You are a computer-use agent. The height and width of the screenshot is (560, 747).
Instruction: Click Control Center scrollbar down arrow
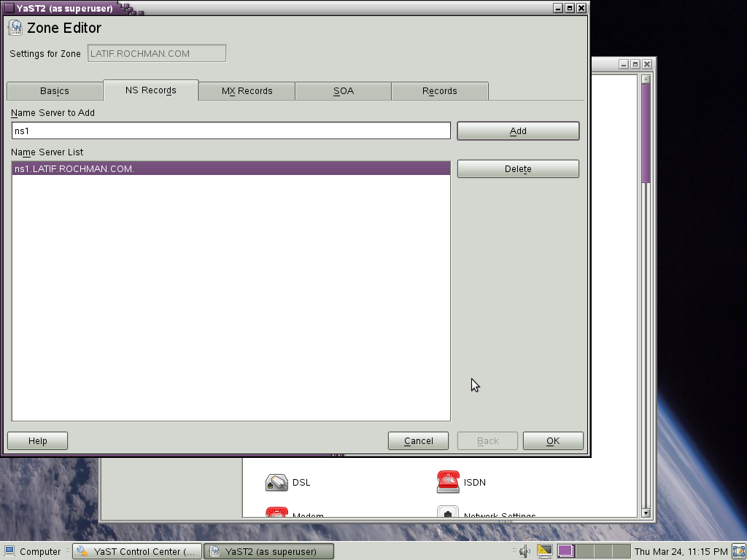click(x=646, y=513)
